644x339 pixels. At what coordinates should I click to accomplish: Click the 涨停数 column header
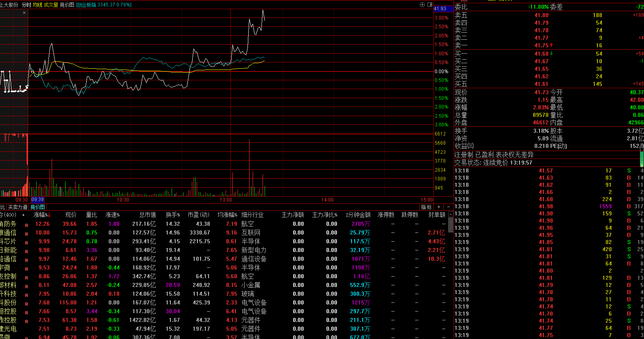386,215
